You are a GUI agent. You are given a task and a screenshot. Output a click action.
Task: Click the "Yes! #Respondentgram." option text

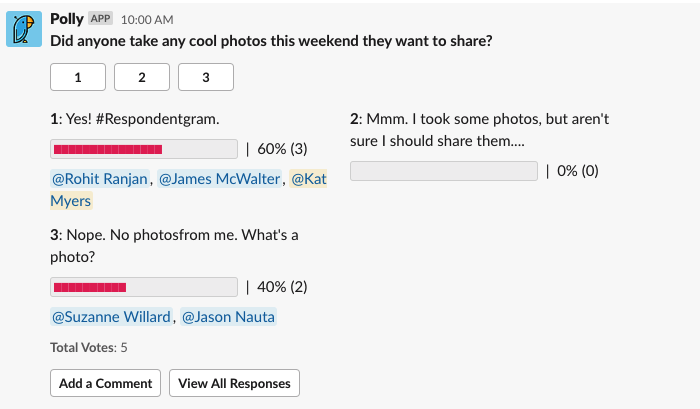135,119
